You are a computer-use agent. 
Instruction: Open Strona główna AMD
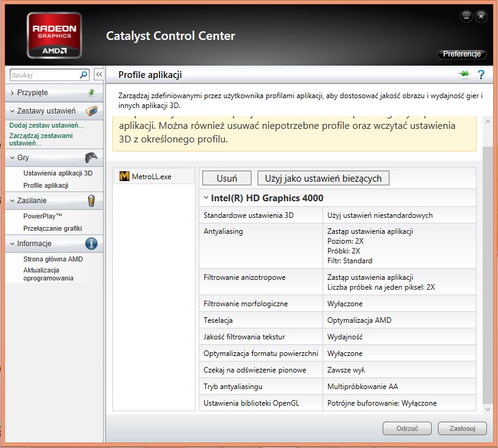point(53,259)
